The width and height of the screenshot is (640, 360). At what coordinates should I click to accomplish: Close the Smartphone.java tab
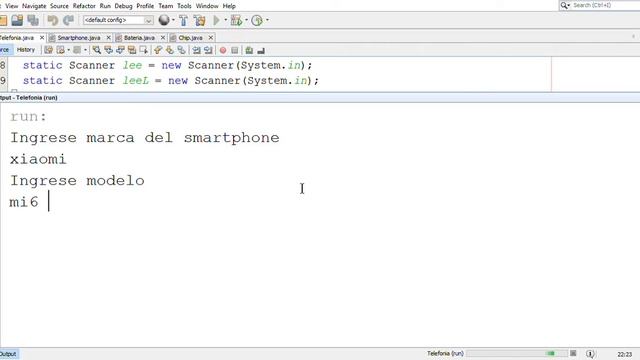coord(108,38)
